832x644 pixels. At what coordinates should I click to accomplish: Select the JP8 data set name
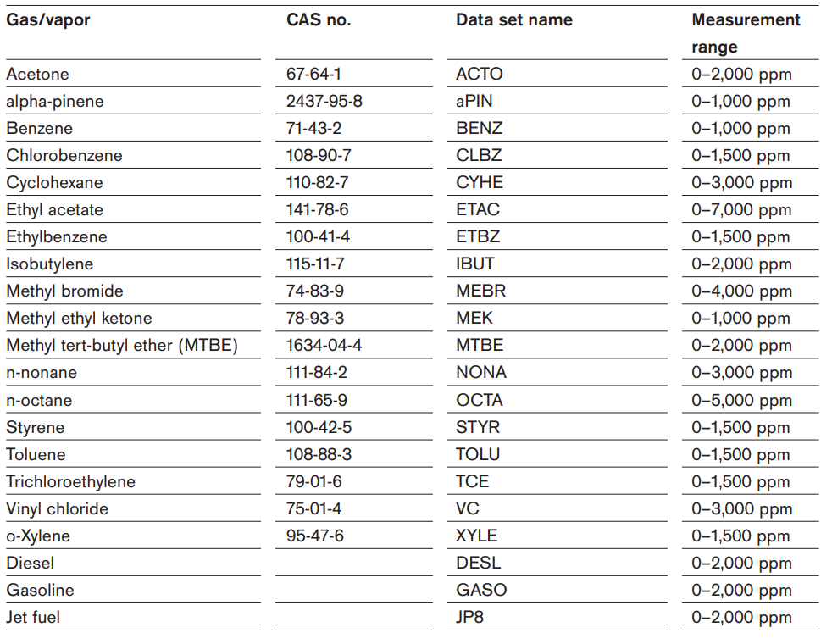point(469,618)
